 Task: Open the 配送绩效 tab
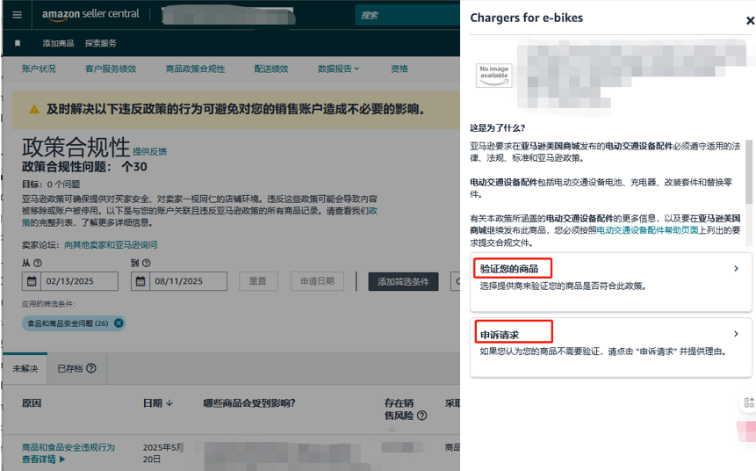click(x=271, y=69)
